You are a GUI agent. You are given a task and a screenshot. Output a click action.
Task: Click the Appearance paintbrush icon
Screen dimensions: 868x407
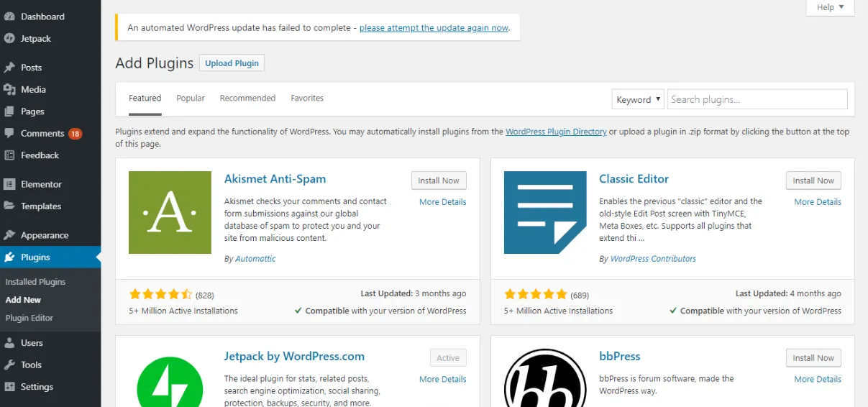9,235
